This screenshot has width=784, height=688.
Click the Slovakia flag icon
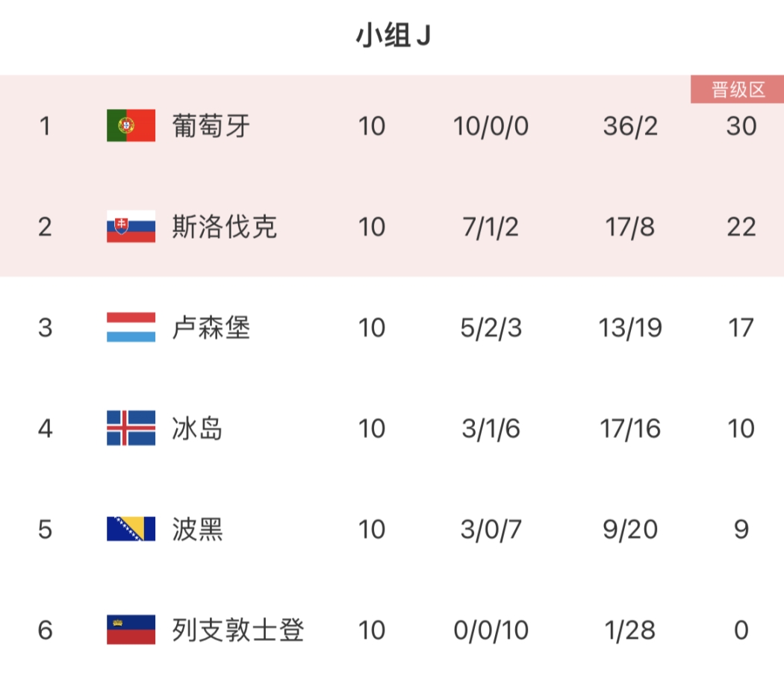pos(131,227)
